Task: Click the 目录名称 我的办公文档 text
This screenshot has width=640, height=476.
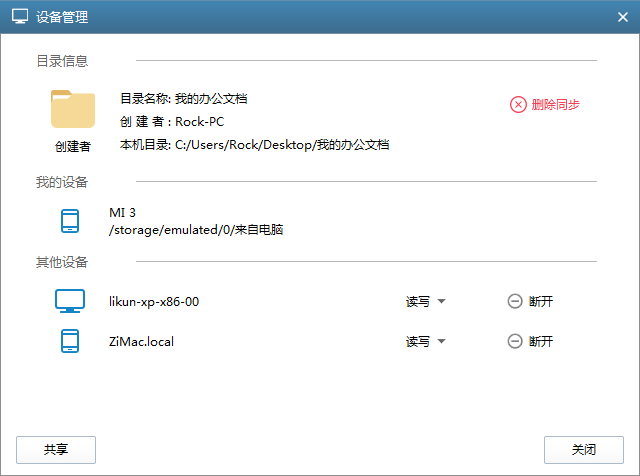Action: tap(183, 99)
